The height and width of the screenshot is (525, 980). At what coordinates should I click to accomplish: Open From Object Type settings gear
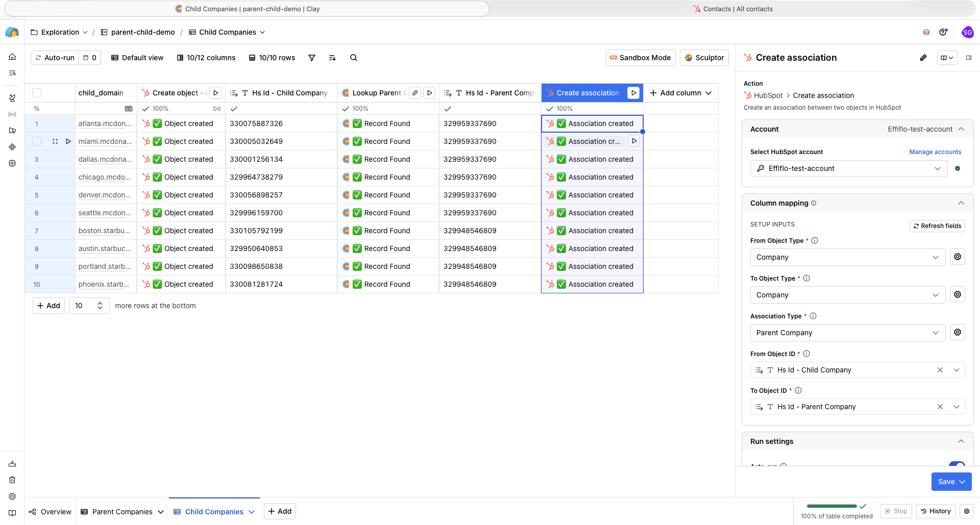958,257
